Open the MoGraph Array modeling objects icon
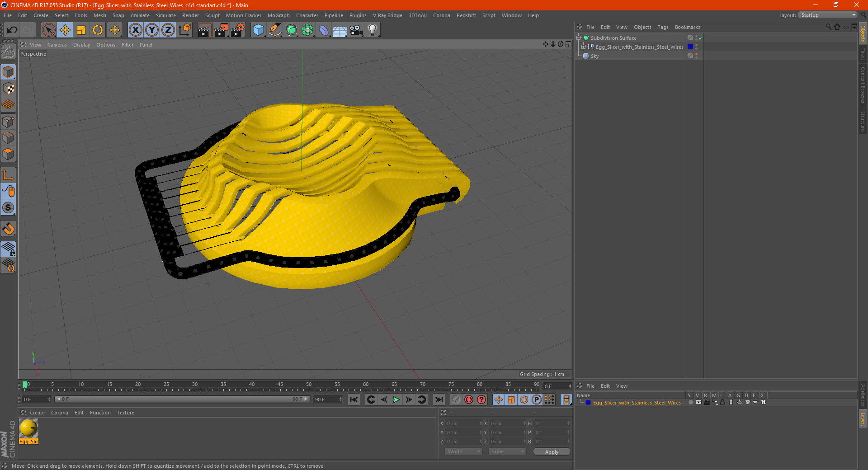The height and width of the screenshot is (470, 868). coord(307,30)
